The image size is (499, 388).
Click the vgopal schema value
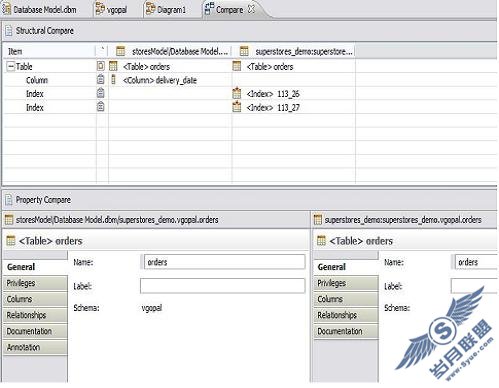[x=152, y=308]
